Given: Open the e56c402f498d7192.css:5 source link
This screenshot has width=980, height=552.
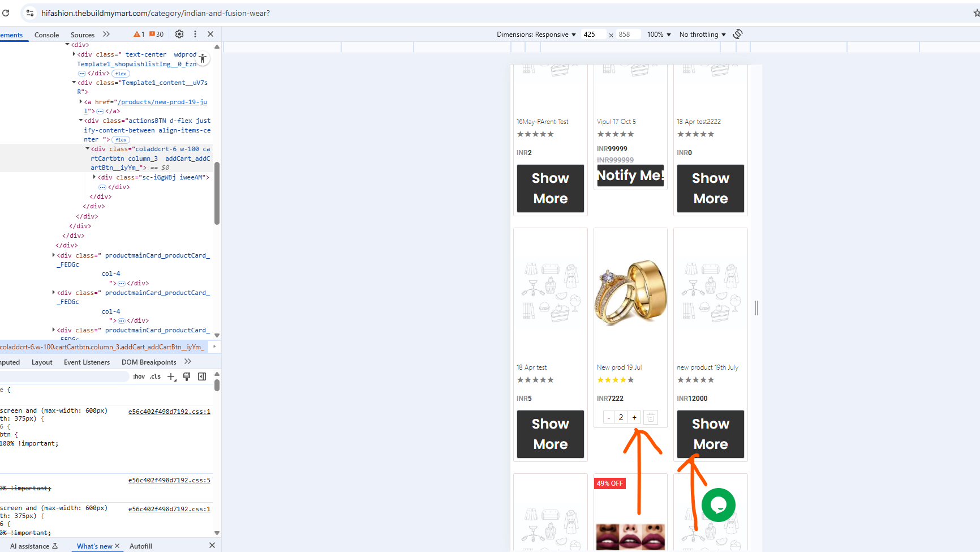Looking at the screenshot, I should (x=169, y=481).
